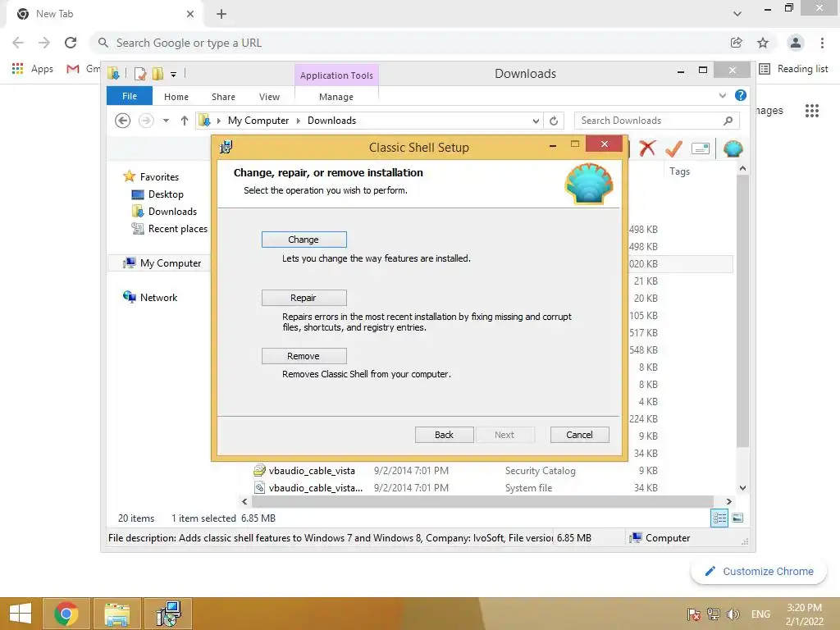This screenshot has width=840, height=630.
Task: Open recent locations dropdown arrow
Action: [x=166, y=121]
